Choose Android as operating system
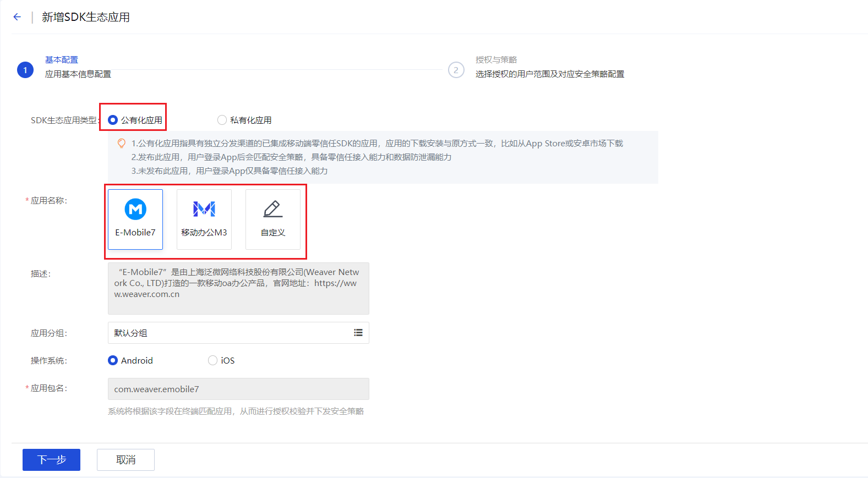 click(x=113, y=360)
